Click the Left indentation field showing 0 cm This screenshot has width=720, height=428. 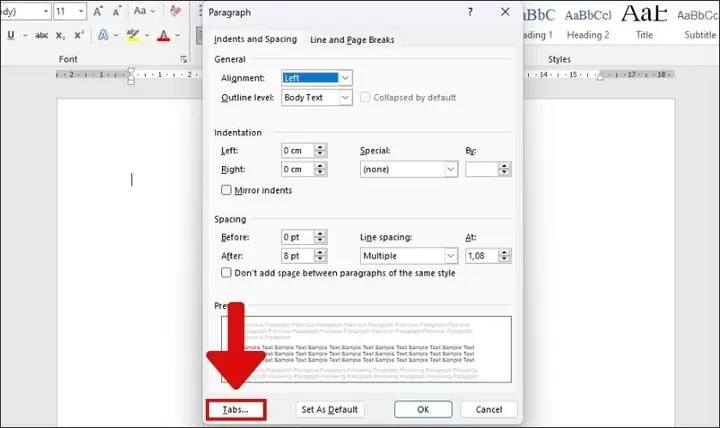point(298,151)
